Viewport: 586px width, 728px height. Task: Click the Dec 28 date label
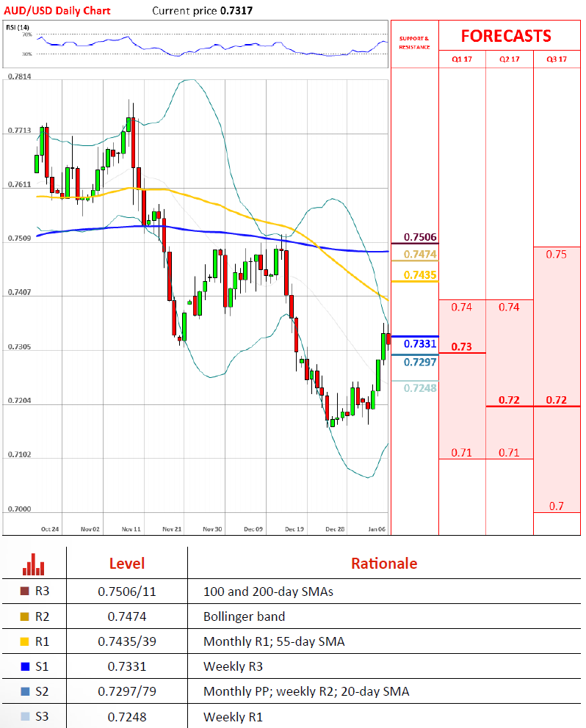335,529
